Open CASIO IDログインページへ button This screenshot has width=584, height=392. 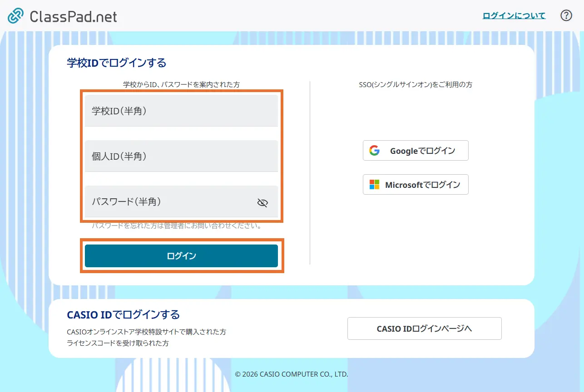(425, 328)
